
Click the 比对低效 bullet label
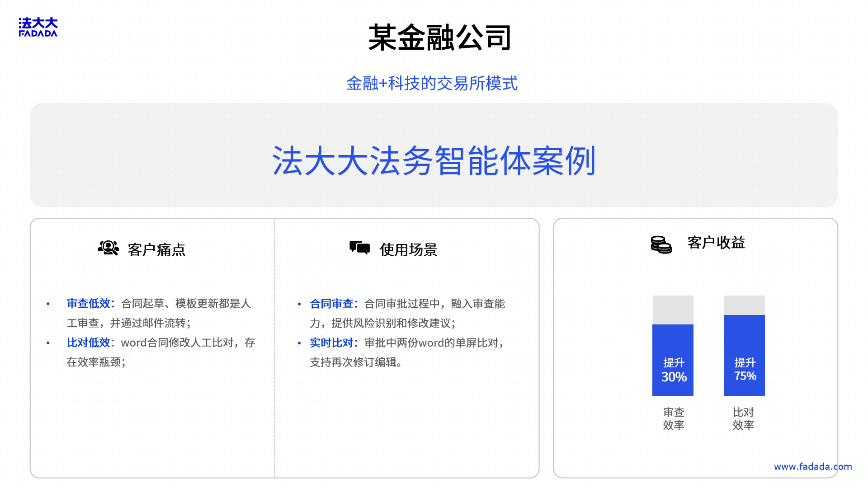tap(89, 343)
